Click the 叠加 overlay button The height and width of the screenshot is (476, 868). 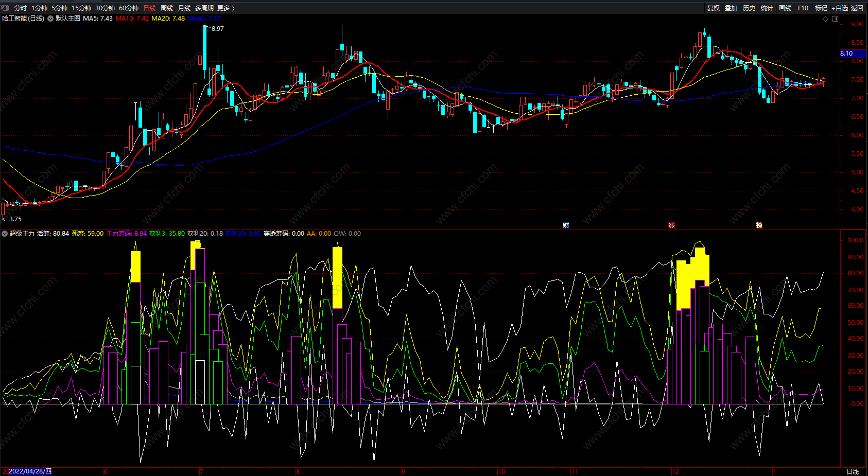[731, 8]
